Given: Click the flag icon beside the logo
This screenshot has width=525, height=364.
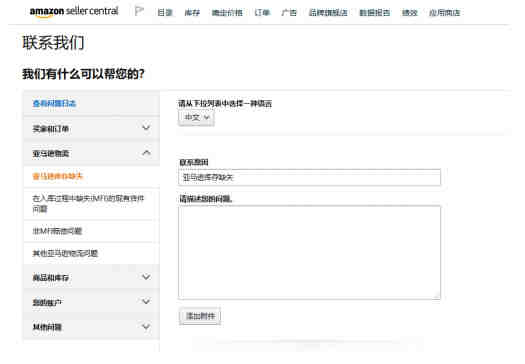Looking at the screenshot, I should (x=139, y=11).
